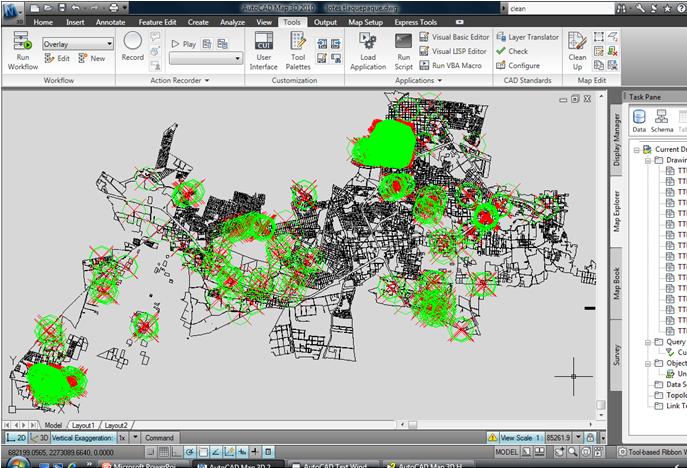Image resolution: width=687 pixels, height=468 pixels.
Task: Switch to the Layout1 drawing tab
Action: pyautogui.click(x=83, y=425)
